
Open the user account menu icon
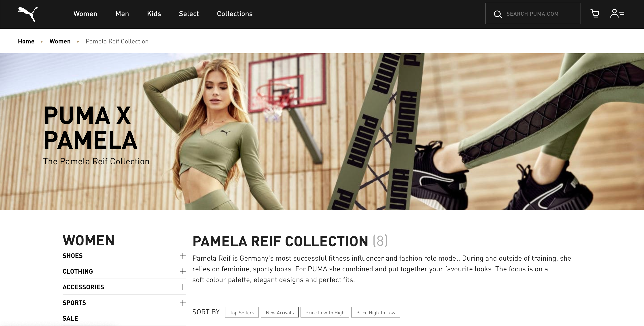(617, 13)
